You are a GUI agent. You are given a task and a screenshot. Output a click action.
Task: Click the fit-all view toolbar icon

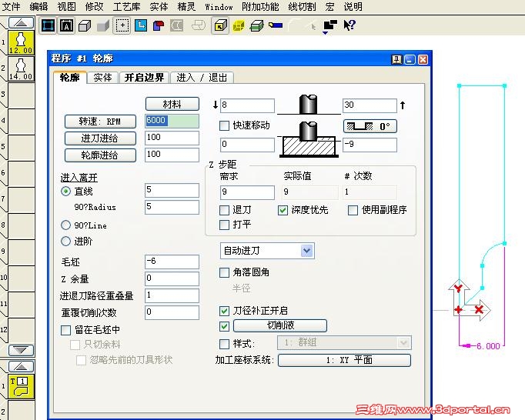48,25
